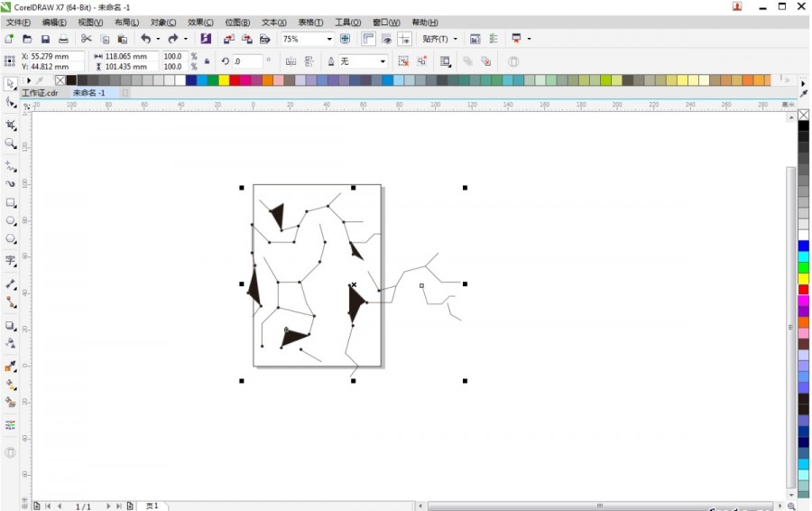Open the 75% zoom level dropdown
Viewport: 812px width, 511px height.
(328, 39)
